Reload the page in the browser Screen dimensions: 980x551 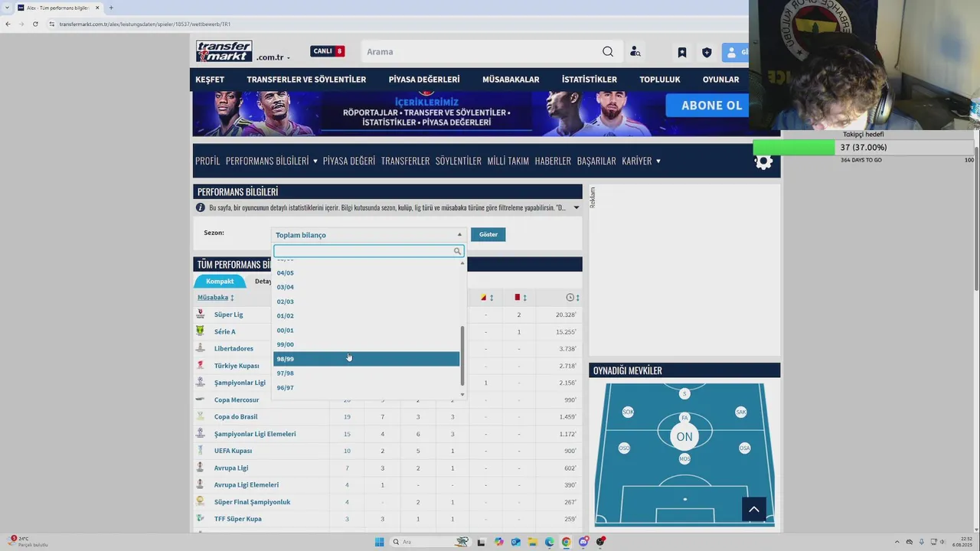[35, 24]
